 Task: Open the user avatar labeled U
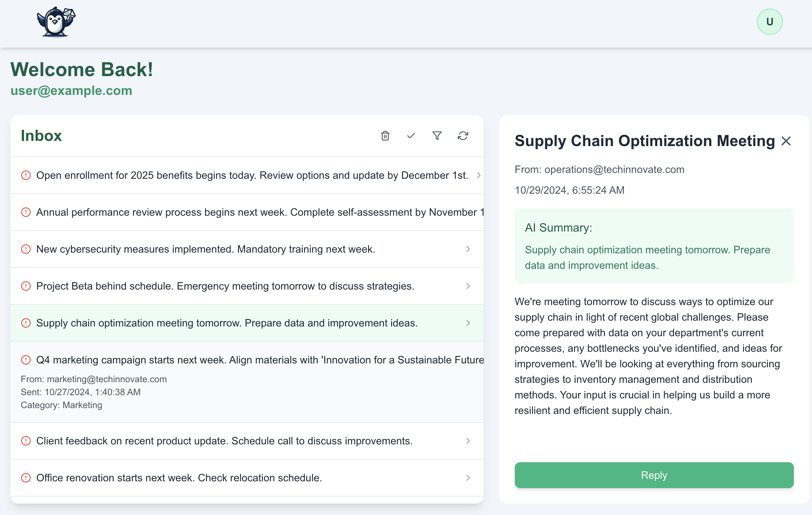(769, 22)
